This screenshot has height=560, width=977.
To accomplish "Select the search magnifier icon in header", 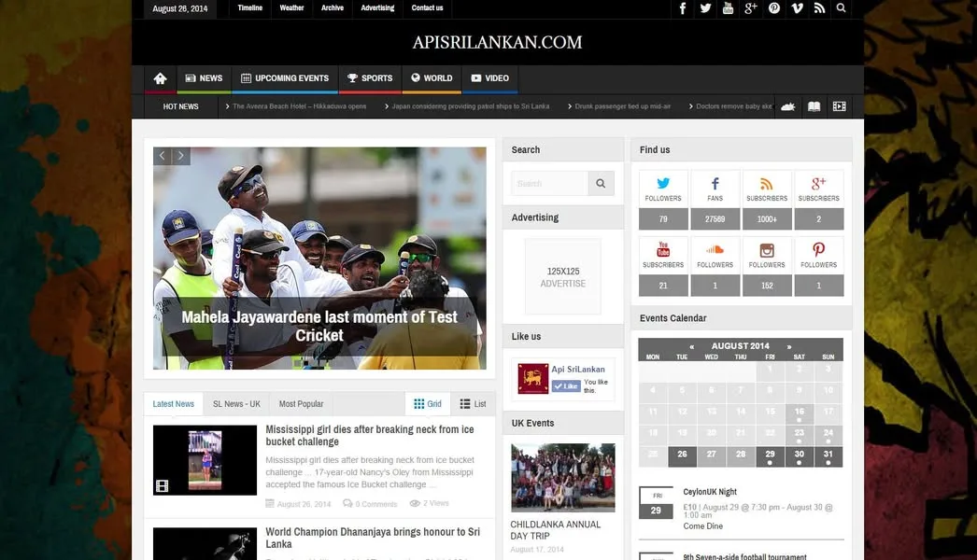I will (x=840, y=8).
